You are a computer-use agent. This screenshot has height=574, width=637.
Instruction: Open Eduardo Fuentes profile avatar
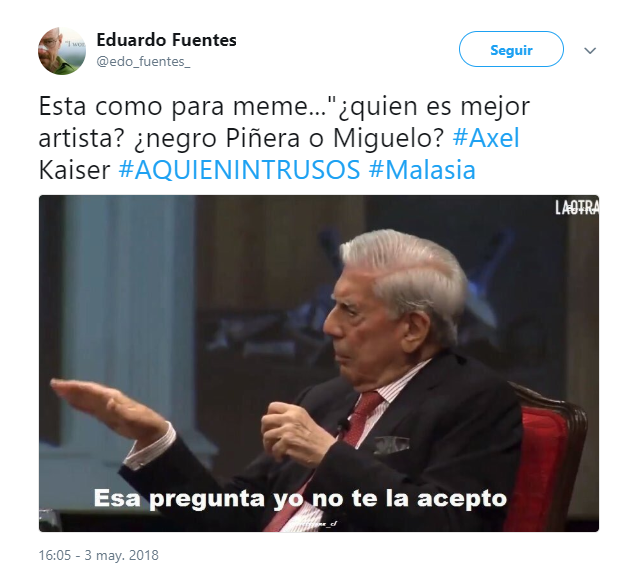click(62, 51)
